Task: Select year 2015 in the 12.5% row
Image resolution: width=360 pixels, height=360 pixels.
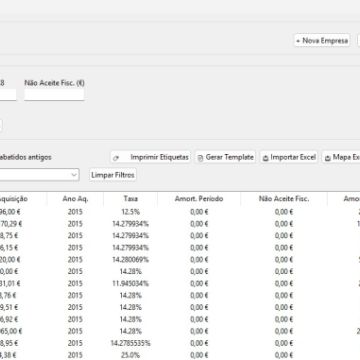Action: point(75,212)
